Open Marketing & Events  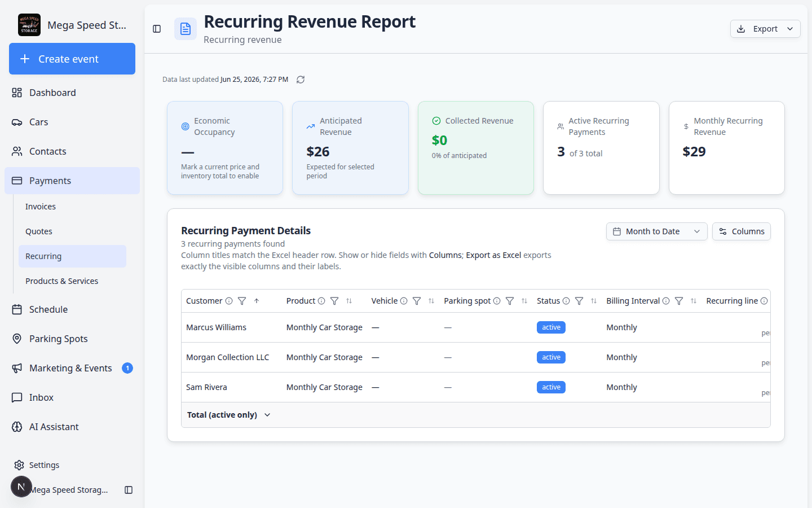[72, 368]
